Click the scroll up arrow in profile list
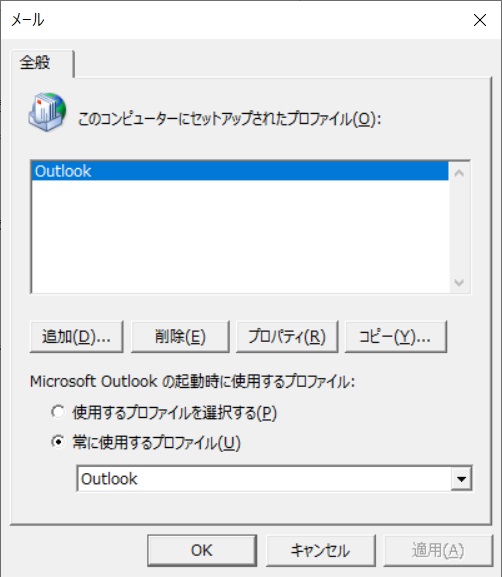Image resolution: width=502 pixels, height=577 pixels. 459,173
